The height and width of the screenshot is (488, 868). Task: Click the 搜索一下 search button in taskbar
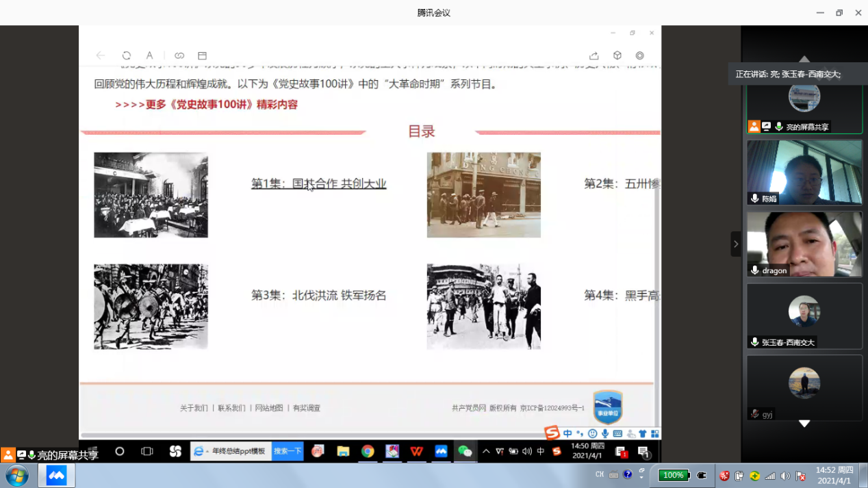coord(288,451)
